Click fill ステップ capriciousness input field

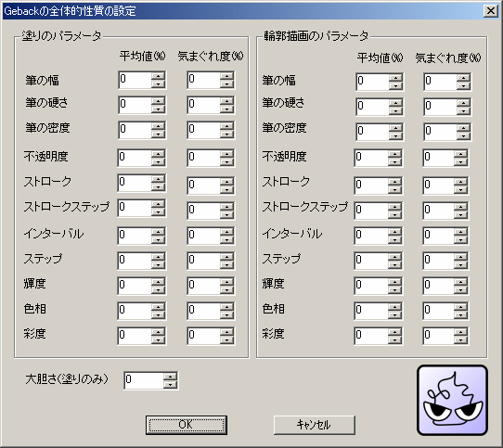click(x=203, y=261)
